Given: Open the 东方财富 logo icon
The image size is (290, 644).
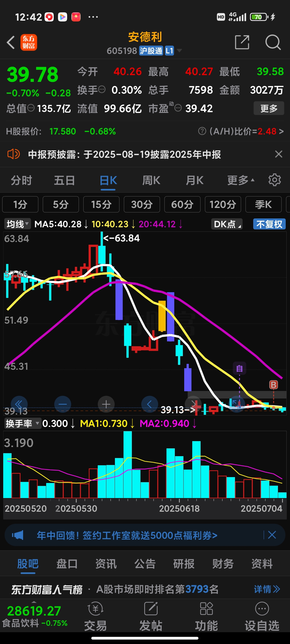Looking at the screenshot, I should click(29, 42).
